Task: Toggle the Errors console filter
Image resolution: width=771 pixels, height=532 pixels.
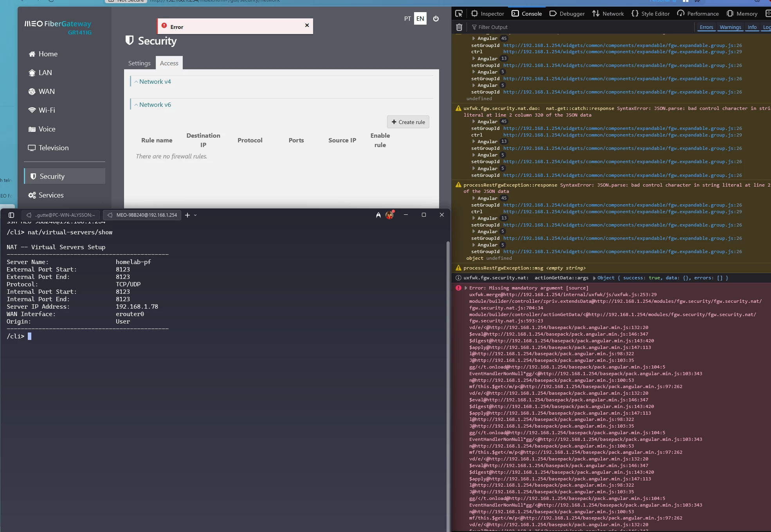Action: pyautogui.click(x=706, y=27)
